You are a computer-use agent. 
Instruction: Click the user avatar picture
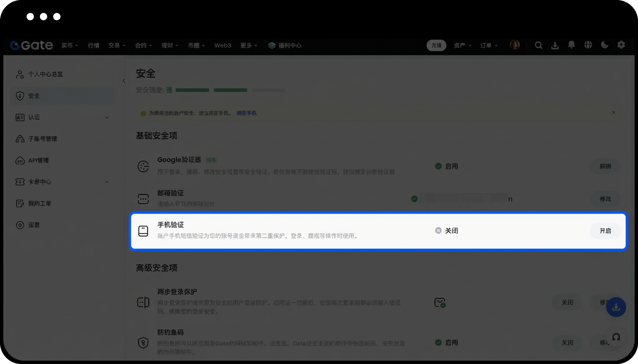(x=514, y=45)
